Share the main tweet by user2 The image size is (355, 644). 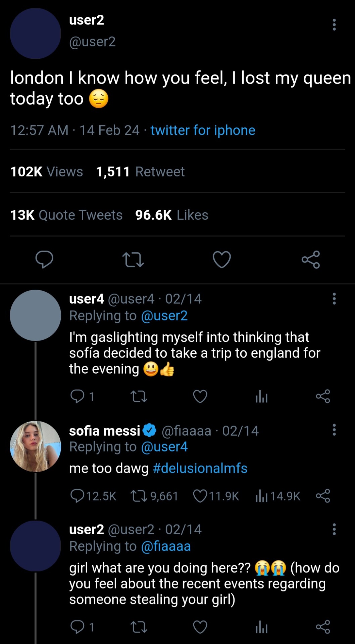tap(311, 260)
